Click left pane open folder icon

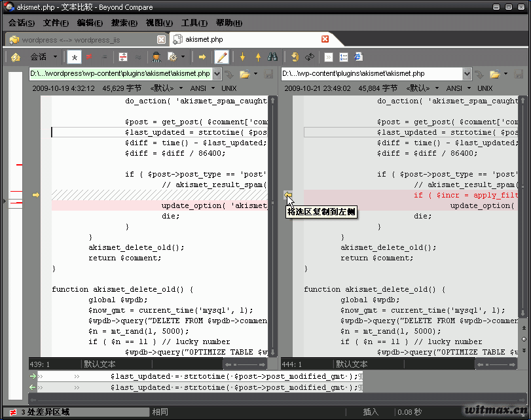pyautogui.click(x=244, y=74)
